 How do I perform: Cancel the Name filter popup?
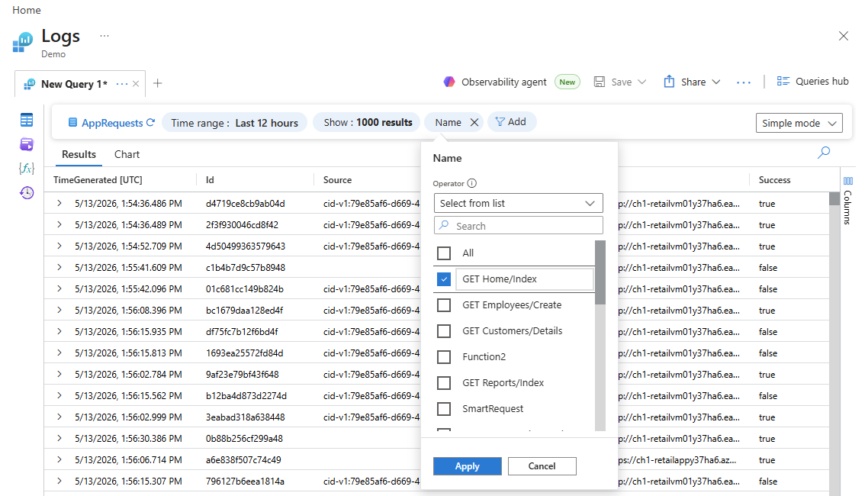[x=542, y=466]
